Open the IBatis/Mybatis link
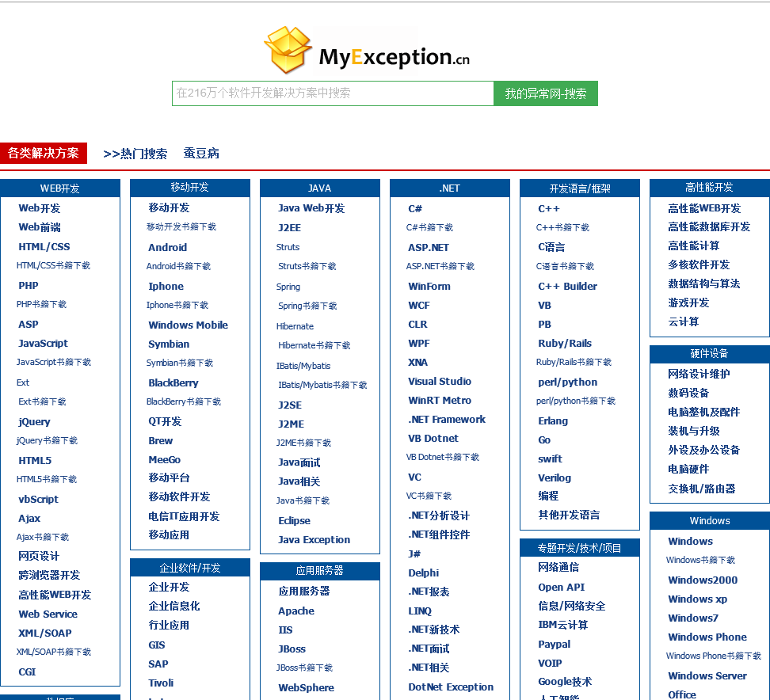The height and width of the screenshot is (700, 770). coord(303,366)
